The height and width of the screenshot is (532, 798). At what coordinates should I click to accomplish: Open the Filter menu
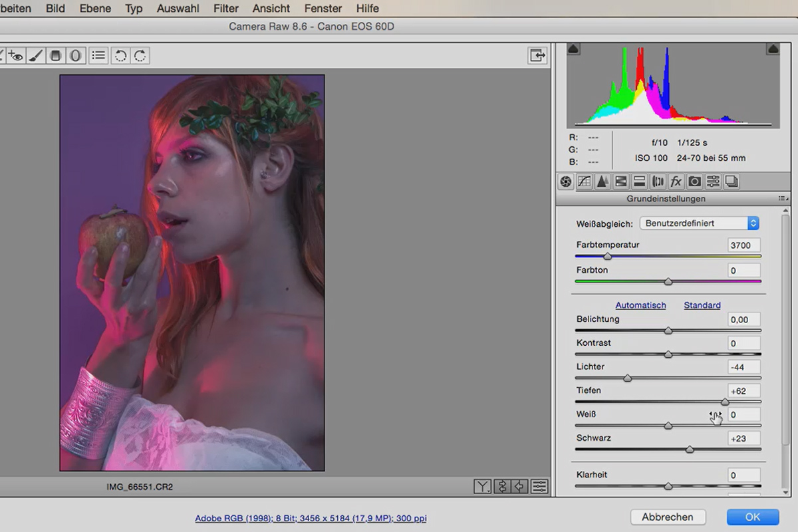(226, 9)
